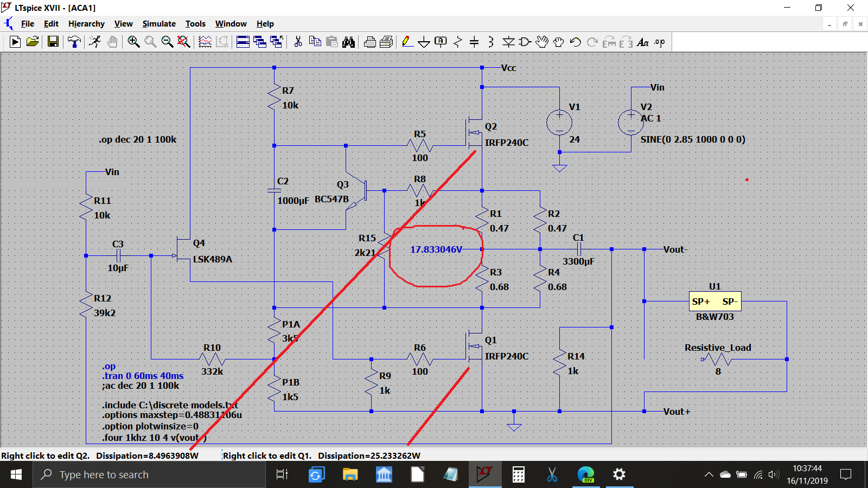The width and height of the screenshot is (868, 488).
Task: Click the Print icon
Action: (x=387, y=42)
